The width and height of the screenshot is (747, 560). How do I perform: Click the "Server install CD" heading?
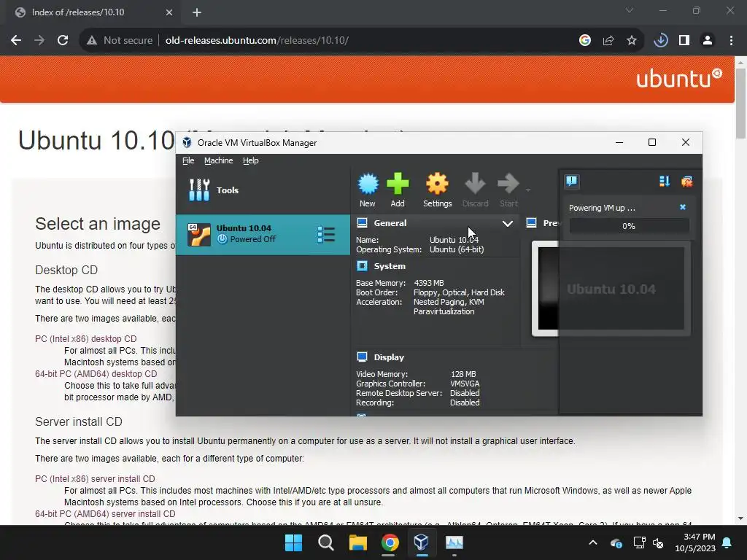click(x=79, y=421)
